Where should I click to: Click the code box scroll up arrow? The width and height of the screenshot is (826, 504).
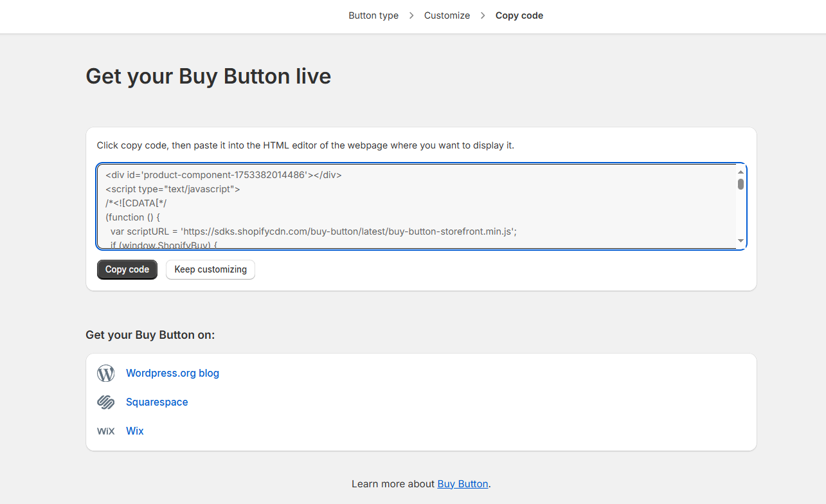[741, 172]
